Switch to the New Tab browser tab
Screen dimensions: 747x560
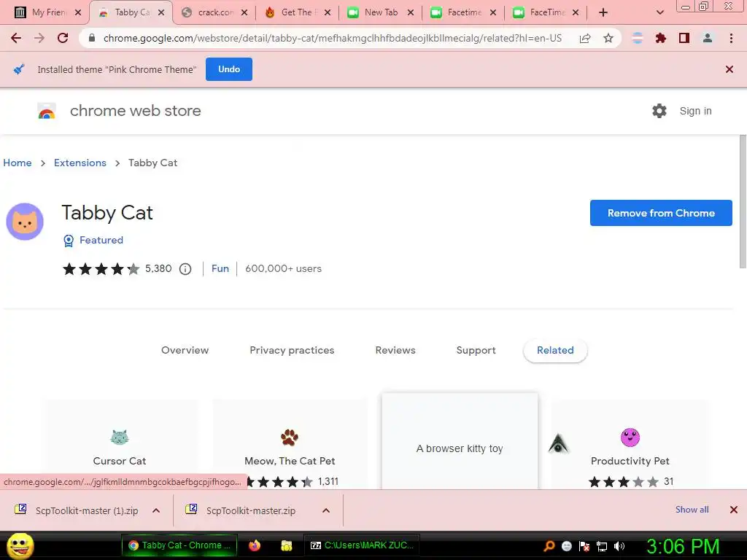point(381,12)
